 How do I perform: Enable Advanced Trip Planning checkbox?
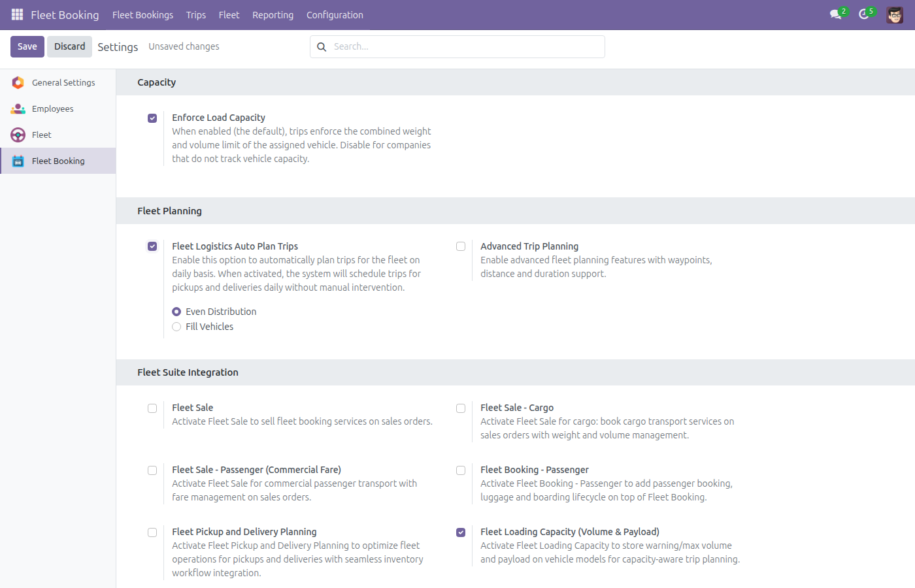click(461, 246)
